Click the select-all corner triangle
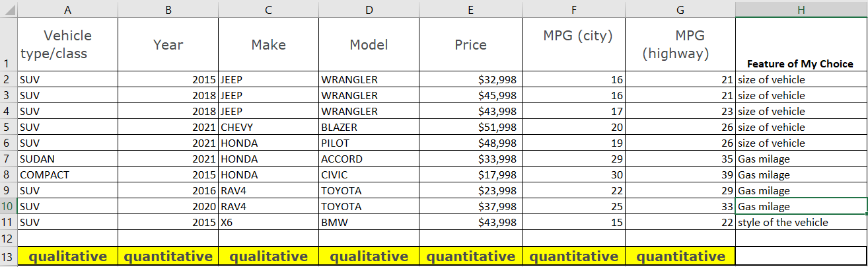Viewport: 868px width, 267px height. coord(9,9)
